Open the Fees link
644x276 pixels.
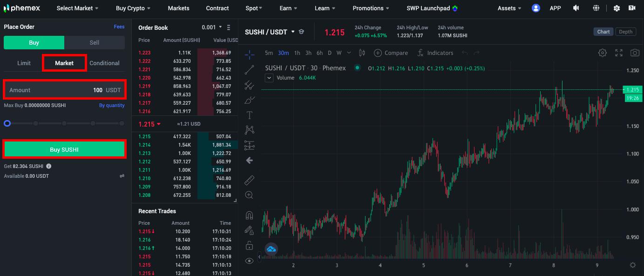[x=119, y=27]
